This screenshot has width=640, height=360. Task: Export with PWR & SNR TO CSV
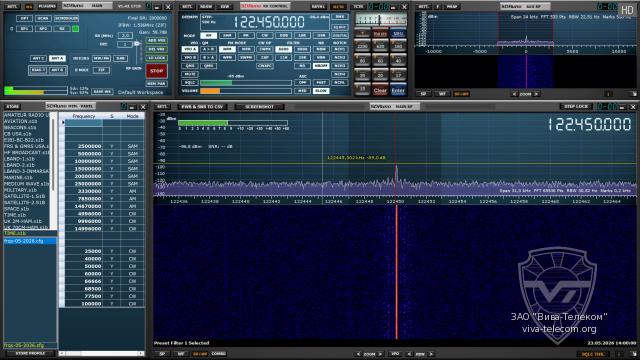point(202,107)
